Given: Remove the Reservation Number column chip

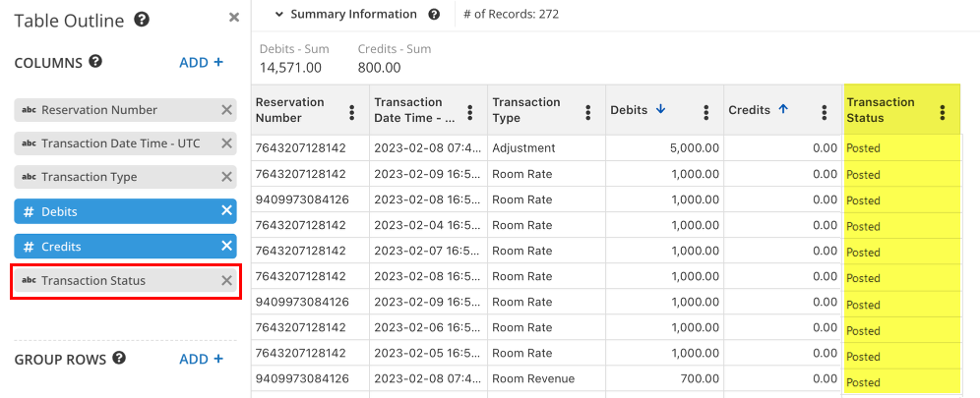Looking at the screenshot, I should coord(226,110).
